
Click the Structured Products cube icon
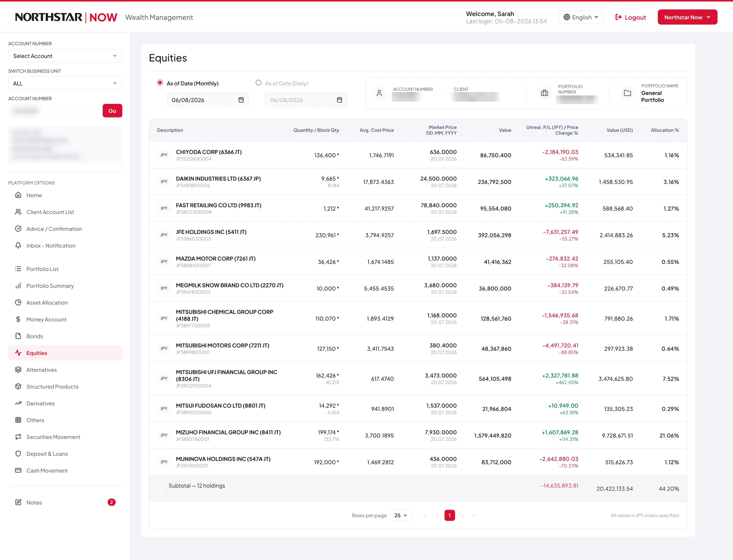click(x=18, y=386)
